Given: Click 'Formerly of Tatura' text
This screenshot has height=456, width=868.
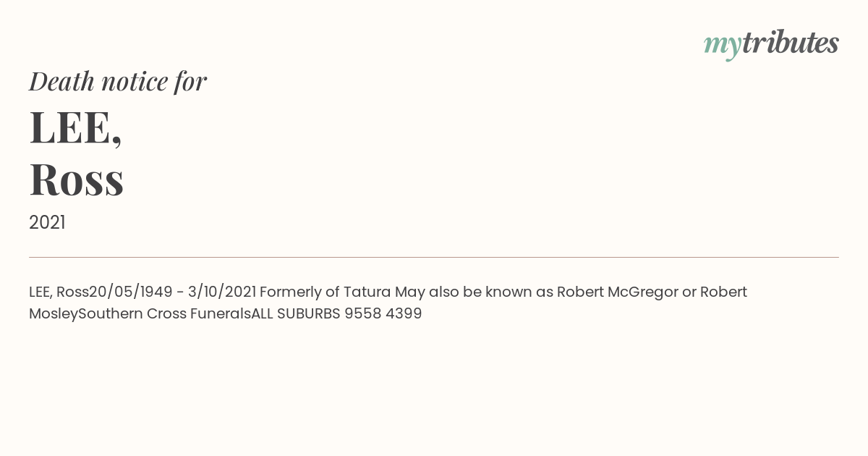Looking at the screenshot, I should 325,292.
